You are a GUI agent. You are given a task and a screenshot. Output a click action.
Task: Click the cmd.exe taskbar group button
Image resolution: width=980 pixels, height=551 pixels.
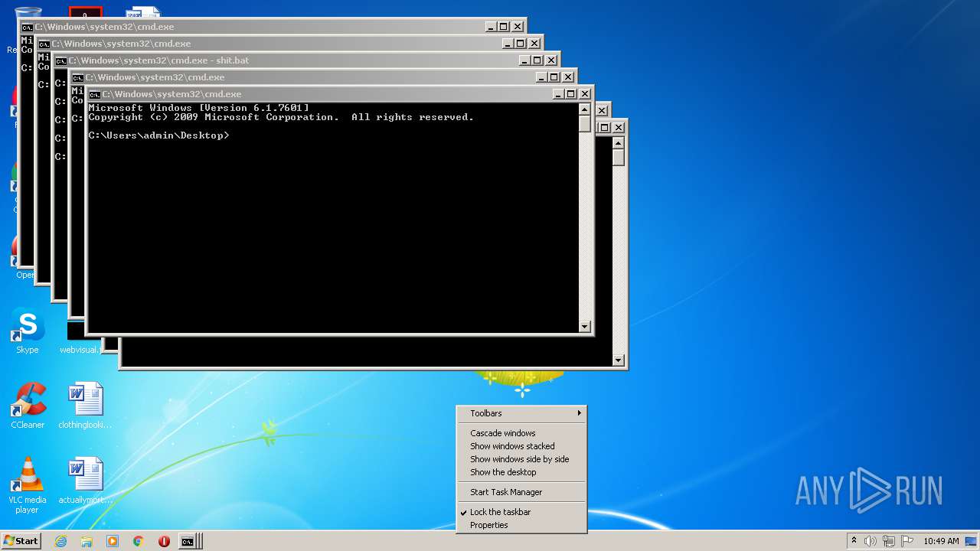pyautogui.click(x=190, y=541)
